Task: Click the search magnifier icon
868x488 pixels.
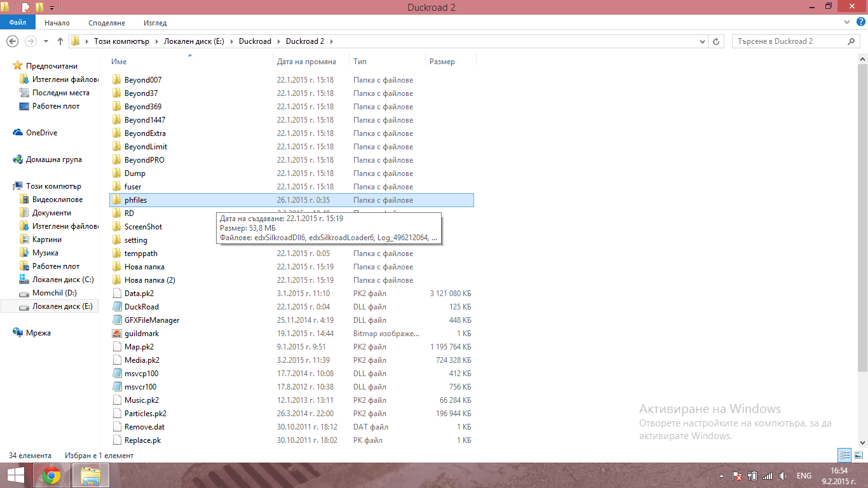Action: coord(852,41)
